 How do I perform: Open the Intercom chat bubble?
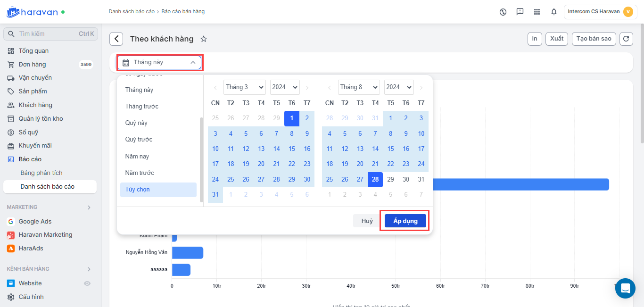tap(625, 288)
